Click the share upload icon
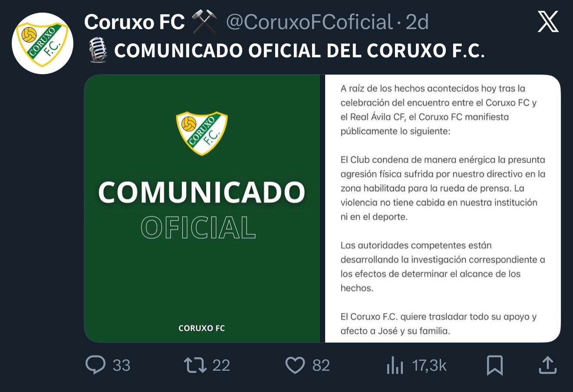 [x=547, y=365]
